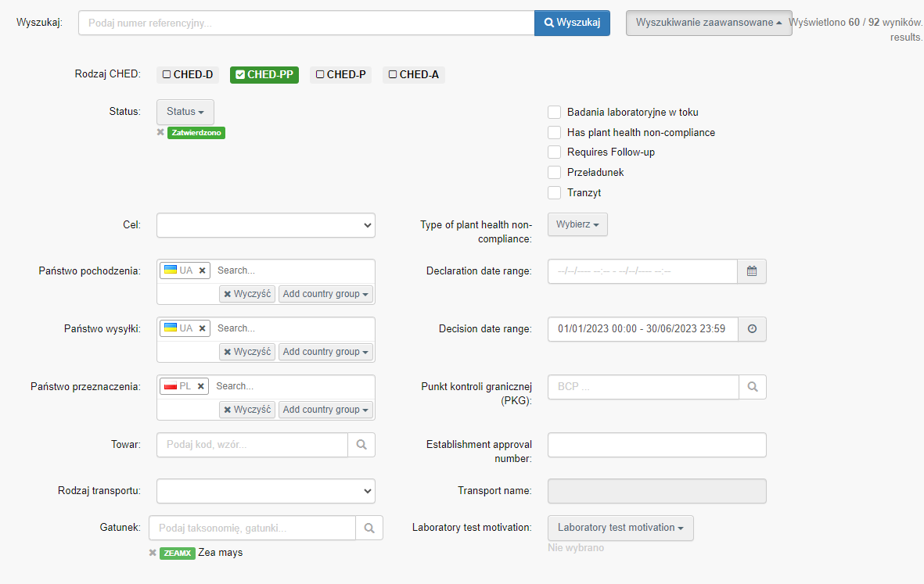Click the Establishment approval number input field
The image size is (924, 584).
(656, 445)
